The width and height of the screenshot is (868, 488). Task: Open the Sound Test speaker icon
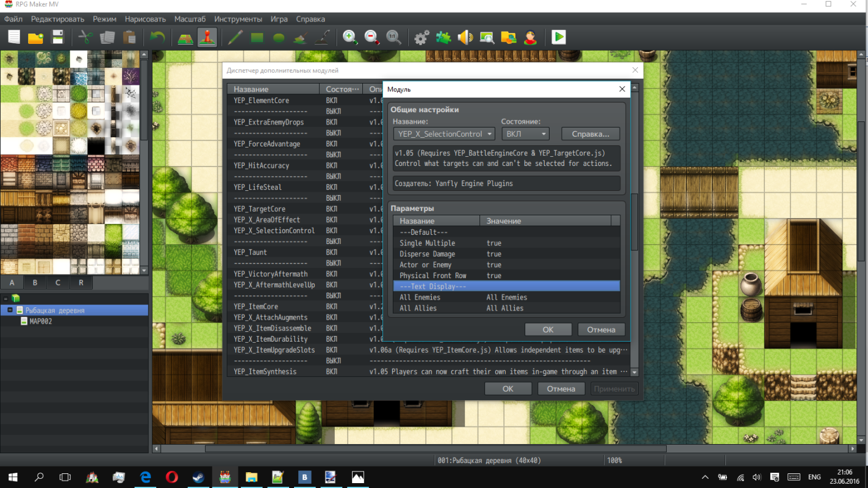[465, 37]
